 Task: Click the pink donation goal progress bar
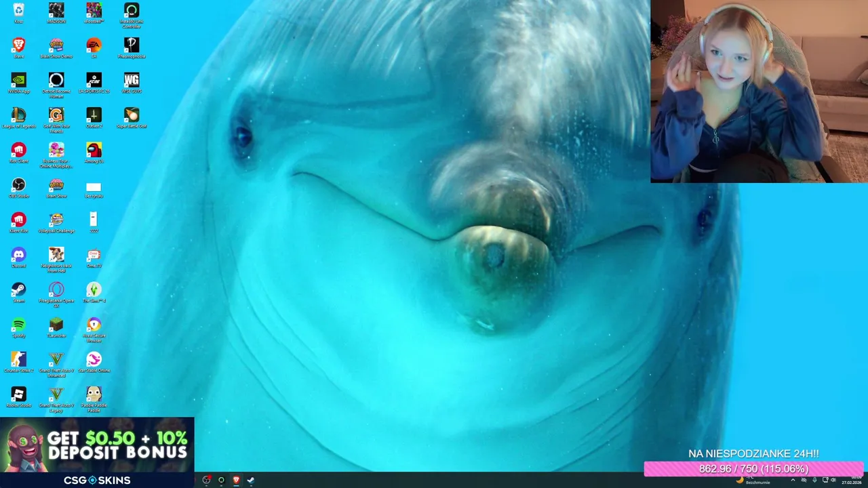point(753,469)
